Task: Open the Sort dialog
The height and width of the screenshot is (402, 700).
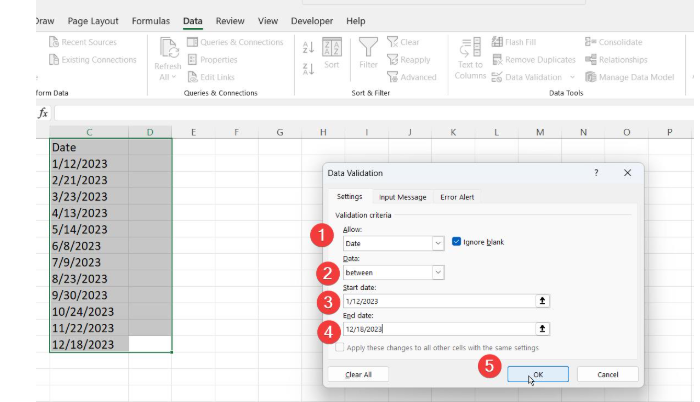Action: (332, 53)
